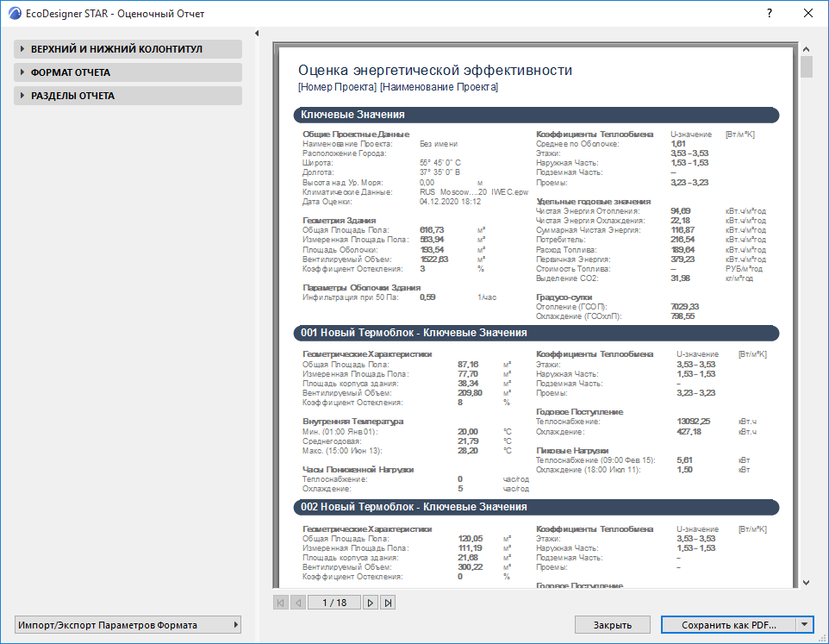The image size is (829, 644).
Task: Open Импорт/Экспорт Параметров Формата menu
Action: pyautogui.click(x=128, y=625)
